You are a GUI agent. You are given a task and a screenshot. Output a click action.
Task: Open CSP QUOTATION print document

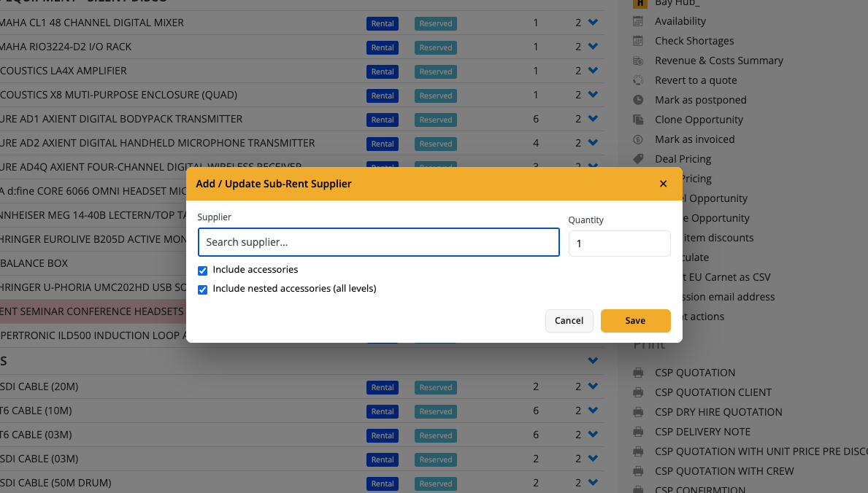[695, 373]
